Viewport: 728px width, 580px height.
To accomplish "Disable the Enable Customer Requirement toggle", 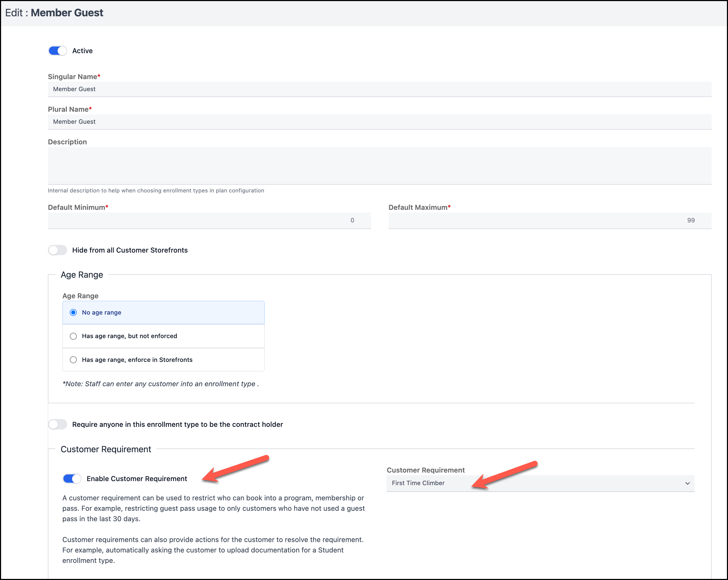I will point(72,478).
